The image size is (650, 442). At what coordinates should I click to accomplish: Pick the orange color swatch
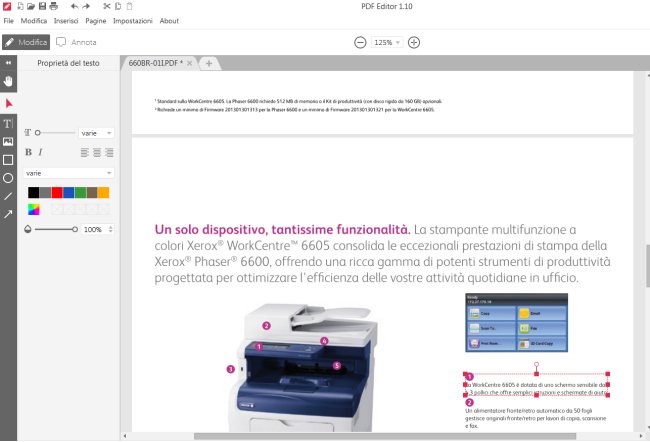104,192
